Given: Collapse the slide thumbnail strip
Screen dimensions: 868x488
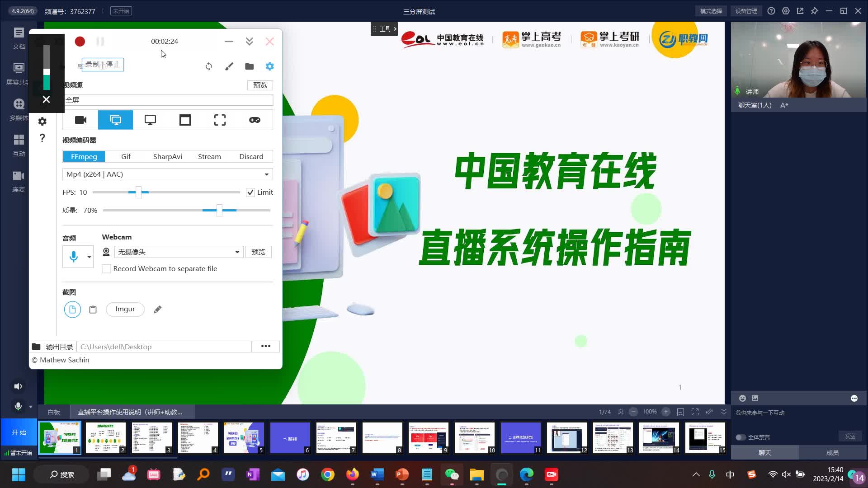Looking at the screenshot, I should 724,412.
